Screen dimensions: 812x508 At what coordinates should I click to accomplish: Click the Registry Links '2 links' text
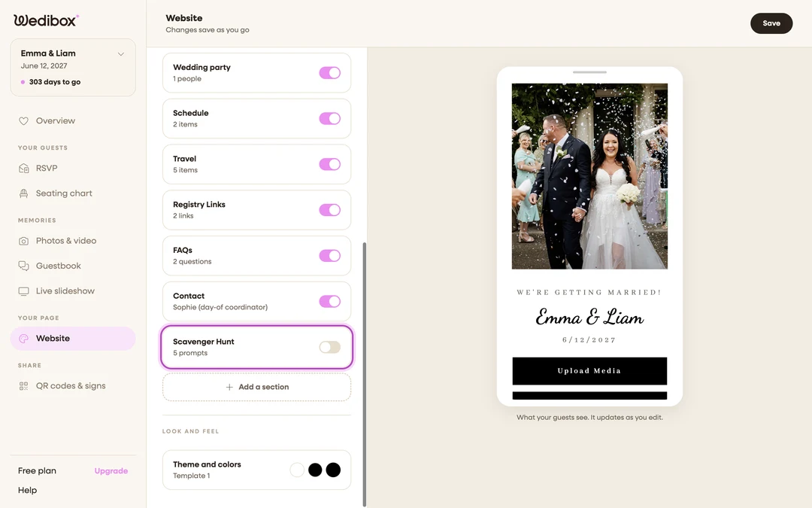point(183,216)
